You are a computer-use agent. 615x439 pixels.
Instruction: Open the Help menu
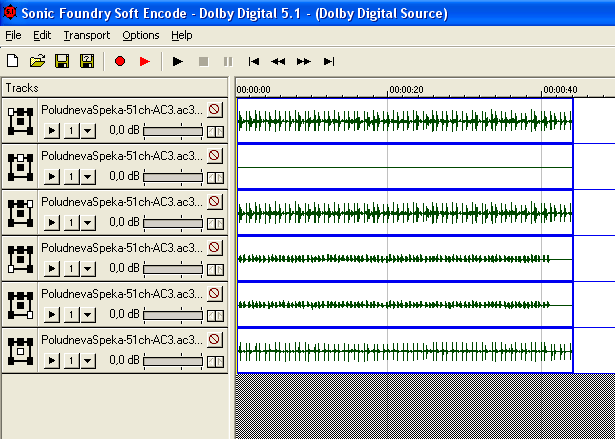point(182,35)
